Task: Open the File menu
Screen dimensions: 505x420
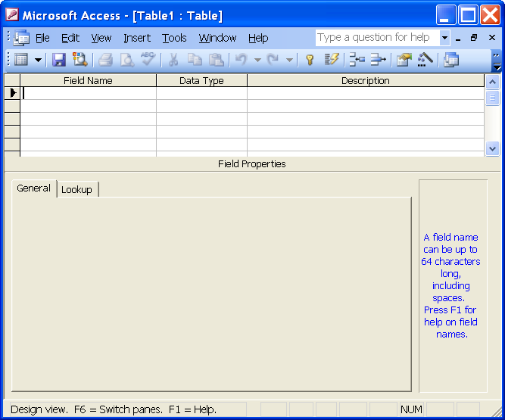Action: pyautogui.click(x=42, y=38)
